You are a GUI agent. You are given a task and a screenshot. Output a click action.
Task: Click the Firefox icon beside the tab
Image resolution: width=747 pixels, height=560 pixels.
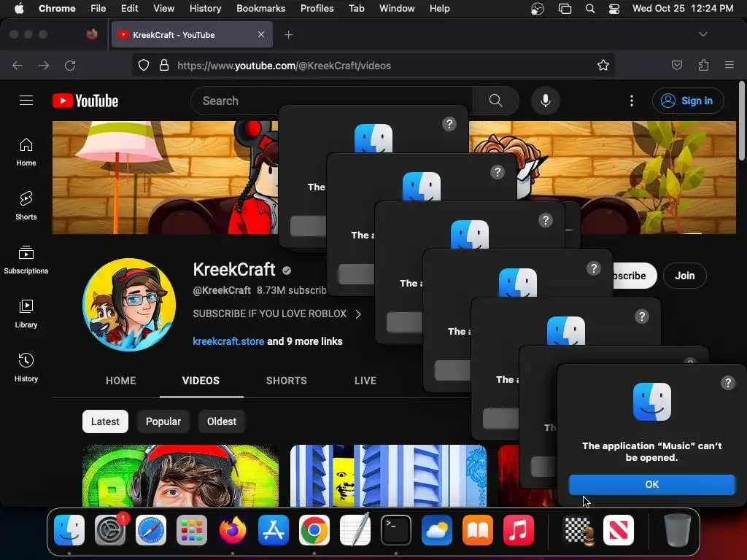92,34
